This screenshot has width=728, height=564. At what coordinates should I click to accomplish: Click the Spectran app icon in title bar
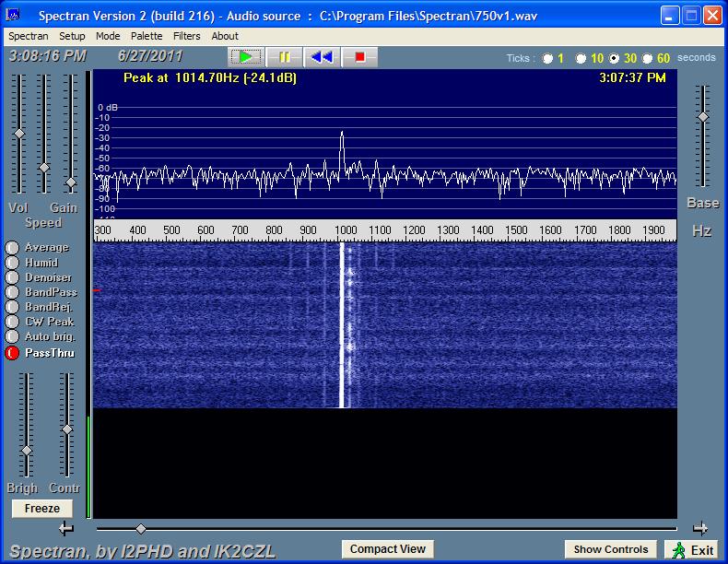pos(13,16)
